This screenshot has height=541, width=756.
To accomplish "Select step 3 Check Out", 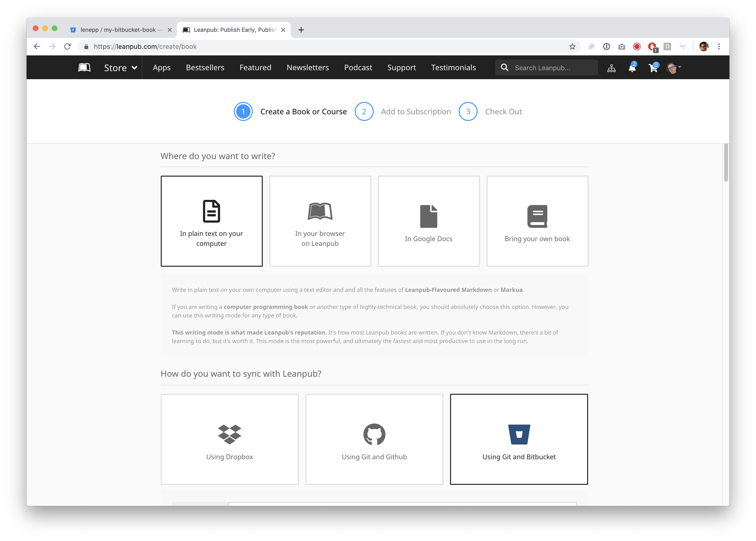I will (490, 112).
